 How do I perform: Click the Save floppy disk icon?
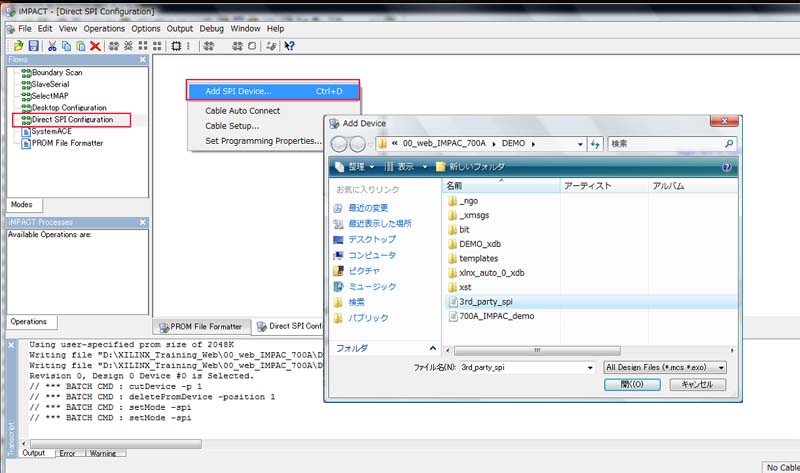(x=34, y=46)
